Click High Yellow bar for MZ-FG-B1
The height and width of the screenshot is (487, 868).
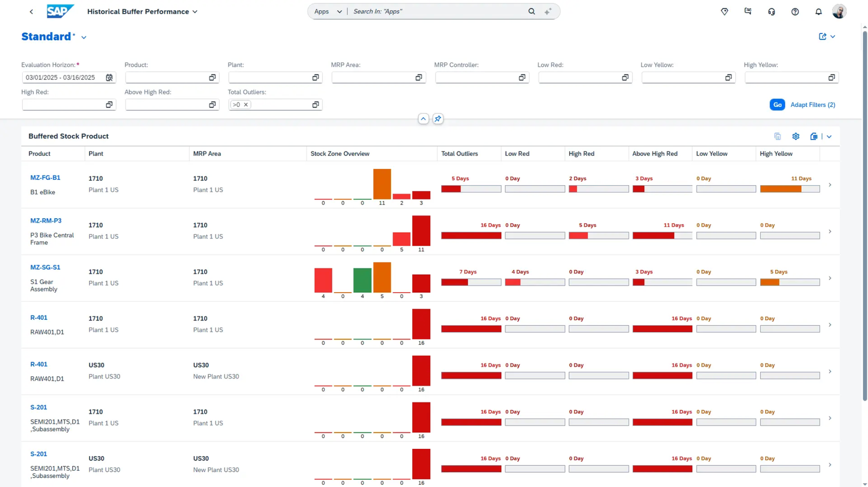click(789, 189)
